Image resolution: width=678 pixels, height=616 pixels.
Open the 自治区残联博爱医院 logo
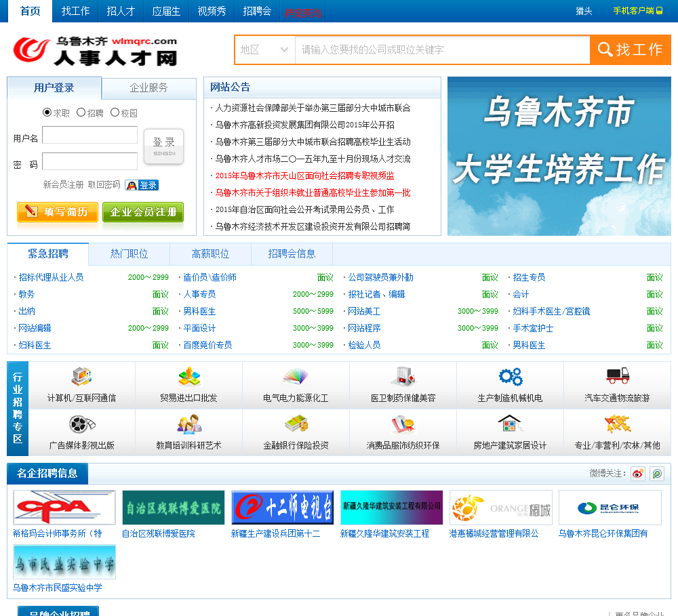[x=174, y=508]
